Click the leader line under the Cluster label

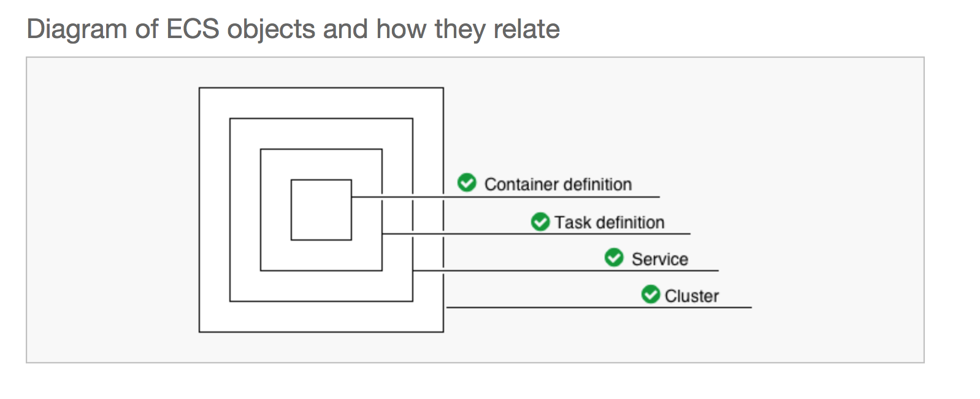[613, 308]
